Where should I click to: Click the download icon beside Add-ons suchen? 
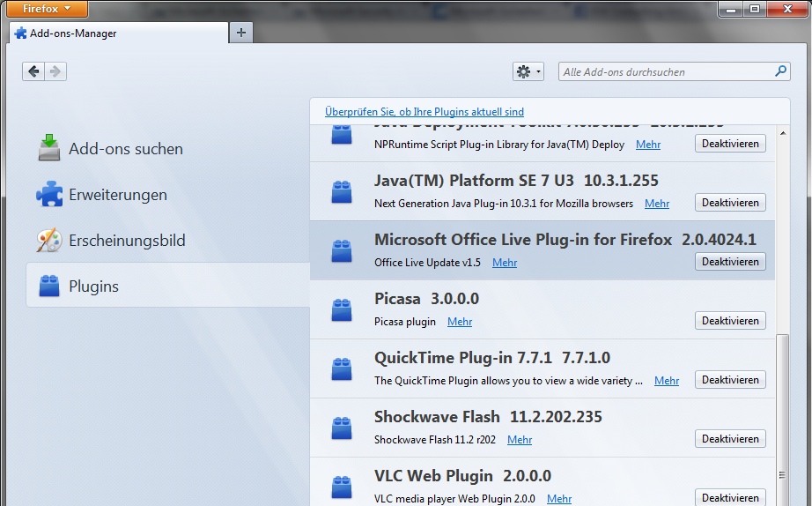tap(49, 148)
